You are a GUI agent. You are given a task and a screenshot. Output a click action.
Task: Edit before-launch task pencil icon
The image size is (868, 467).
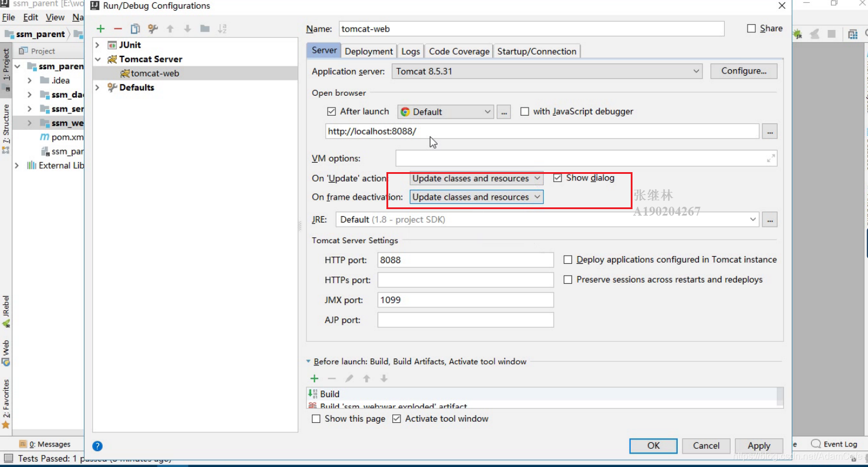point(349,379)
